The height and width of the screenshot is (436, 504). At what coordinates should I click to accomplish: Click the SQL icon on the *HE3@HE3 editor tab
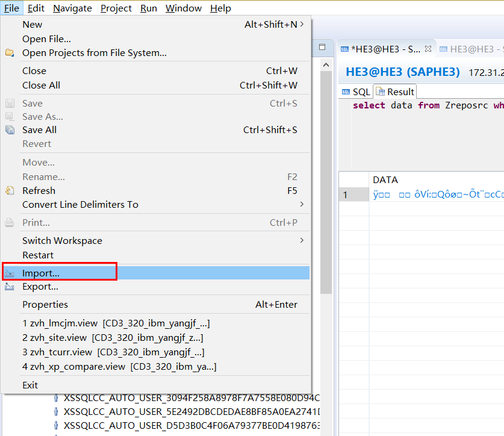[344, 49]
